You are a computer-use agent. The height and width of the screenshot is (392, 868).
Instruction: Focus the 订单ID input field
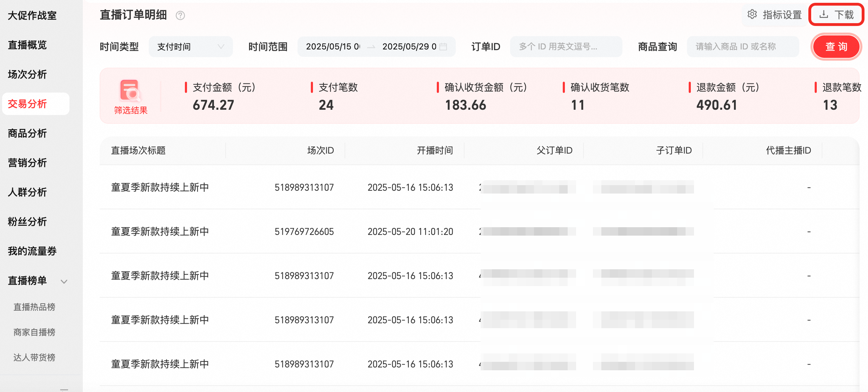566,47
